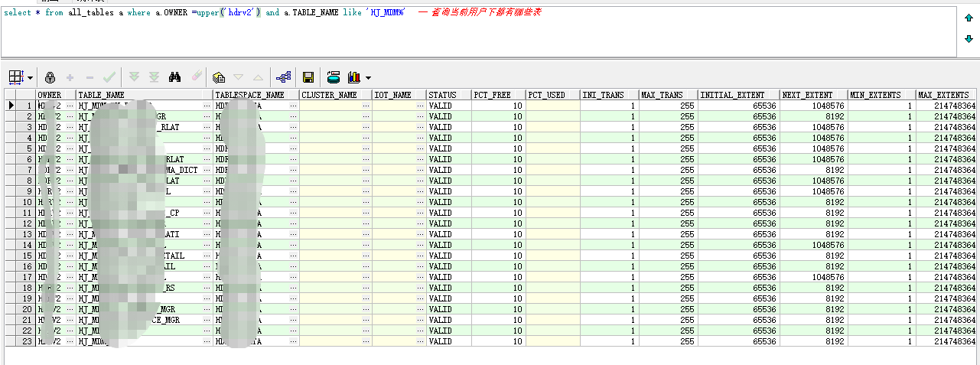Click MAX_TRANS value 255 in row 15
Viewport: 980px width, 365px height.
tap(669, 256)
